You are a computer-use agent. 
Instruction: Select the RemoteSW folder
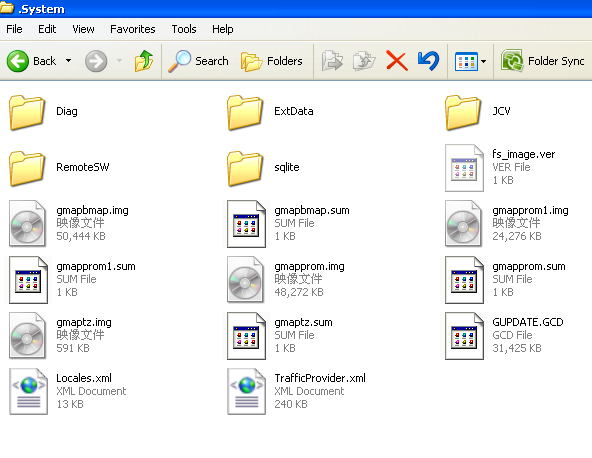[59, 168]
